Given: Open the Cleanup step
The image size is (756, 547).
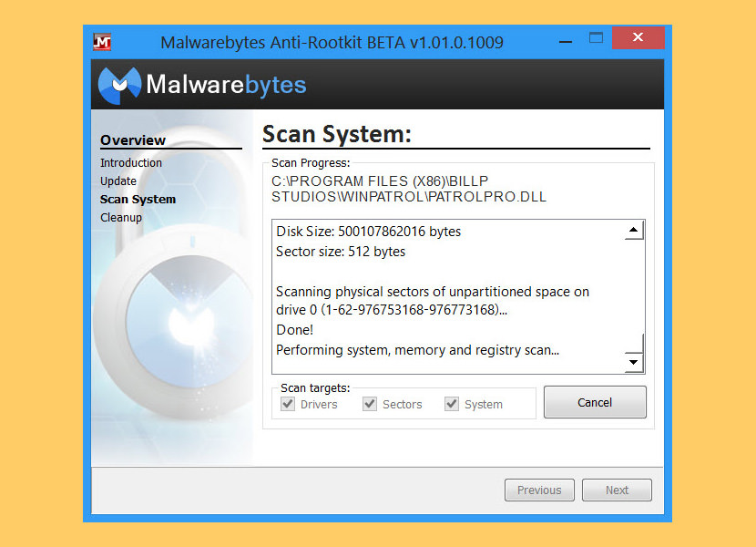Looking at the screenshot, I should tap(121, 218).
